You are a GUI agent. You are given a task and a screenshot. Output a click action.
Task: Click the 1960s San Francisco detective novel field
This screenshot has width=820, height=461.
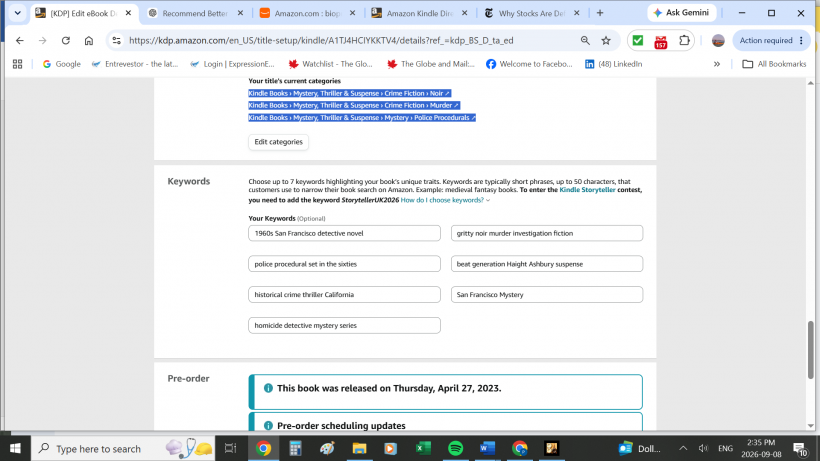[344, 233]
